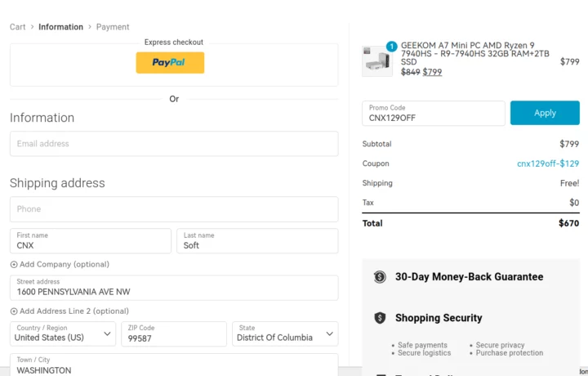This screenshot has height=376, width=588.
Task: Click the PayPal express checkout button
Action: tap(170, 63)
